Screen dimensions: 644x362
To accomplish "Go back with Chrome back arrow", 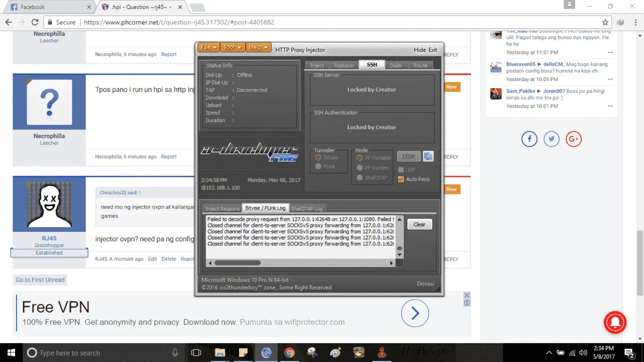I will click(9, 23).
